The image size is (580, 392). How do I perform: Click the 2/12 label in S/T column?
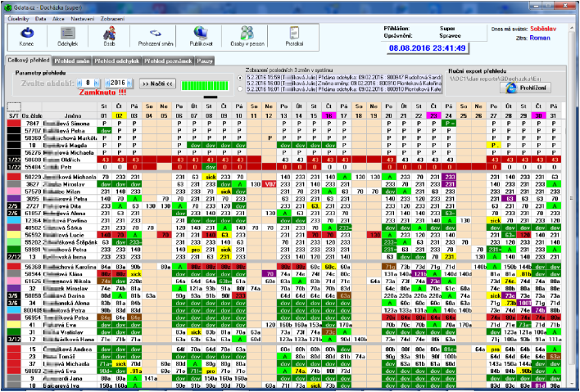tap(14, 257)
